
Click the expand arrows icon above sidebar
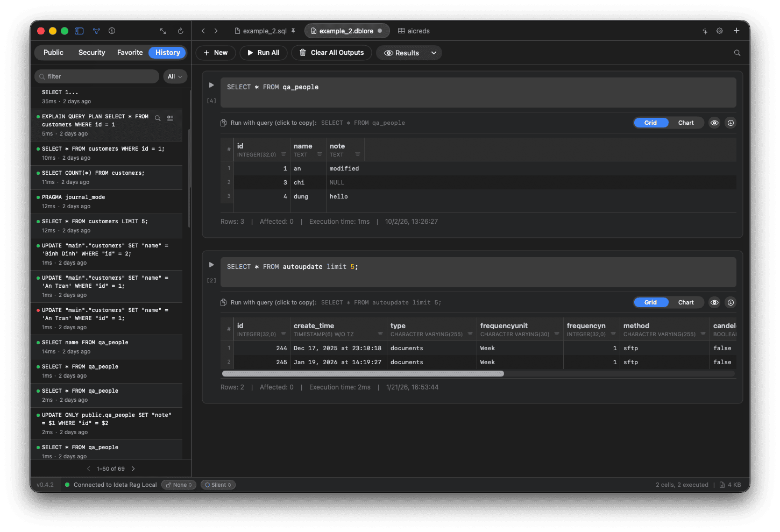163,31
